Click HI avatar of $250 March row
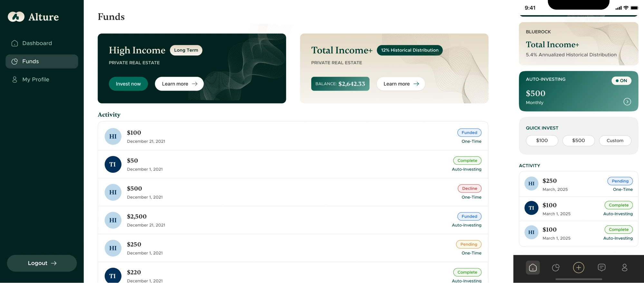Viewport: 644px width, 283px height. click(x=532, y=184)
